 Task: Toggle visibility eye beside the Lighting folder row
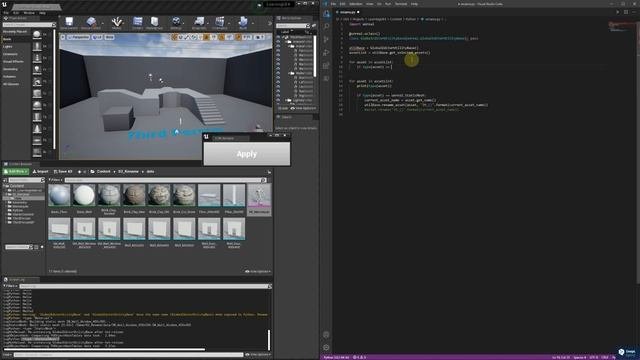(278, 100)
